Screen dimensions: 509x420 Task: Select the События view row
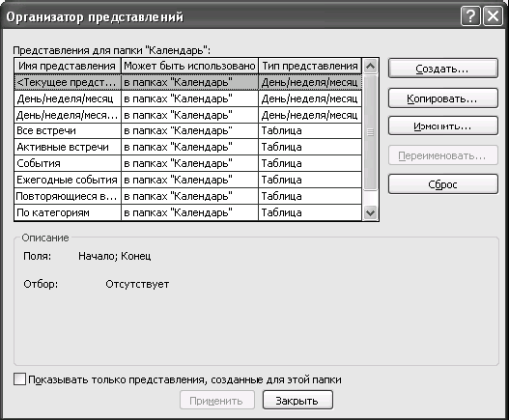click(188, 163)
